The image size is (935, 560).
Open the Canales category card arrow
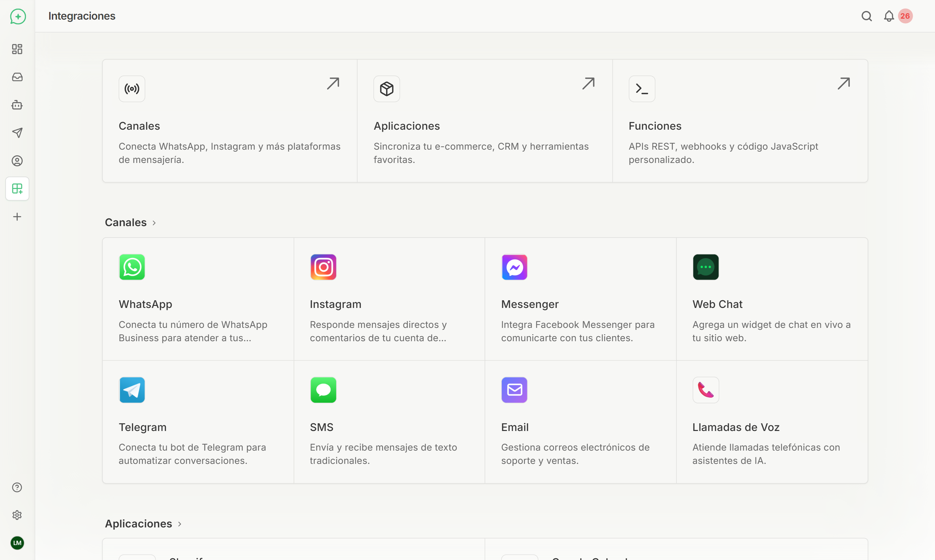pyautogui.click(x=333, y=83)
